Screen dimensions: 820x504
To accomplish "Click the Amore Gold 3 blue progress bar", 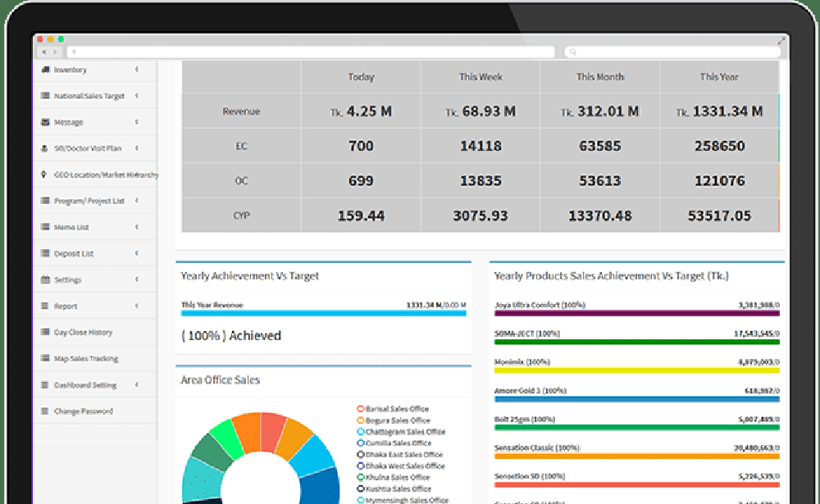I will click(x=637, y=399).
